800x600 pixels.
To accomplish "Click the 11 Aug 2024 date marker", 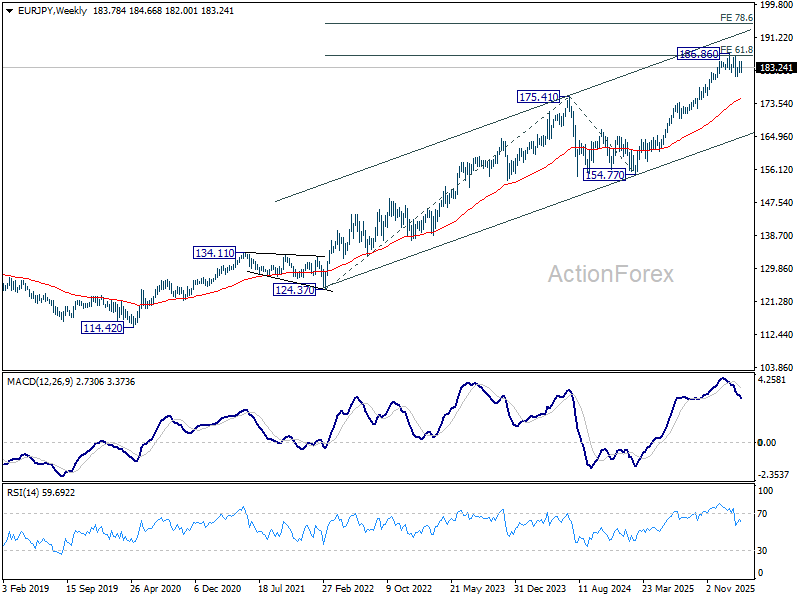I will [604, 588].
